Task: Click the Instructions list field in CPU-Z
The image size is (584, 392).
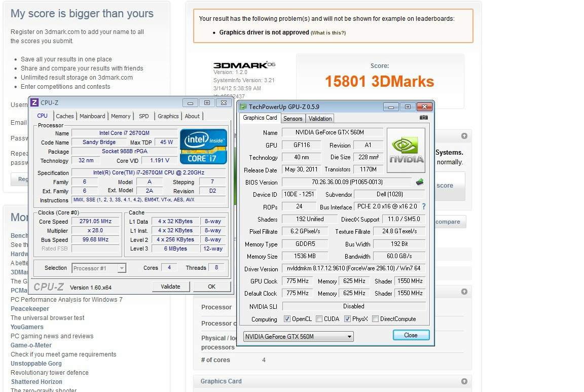Action: coord(149,200)
